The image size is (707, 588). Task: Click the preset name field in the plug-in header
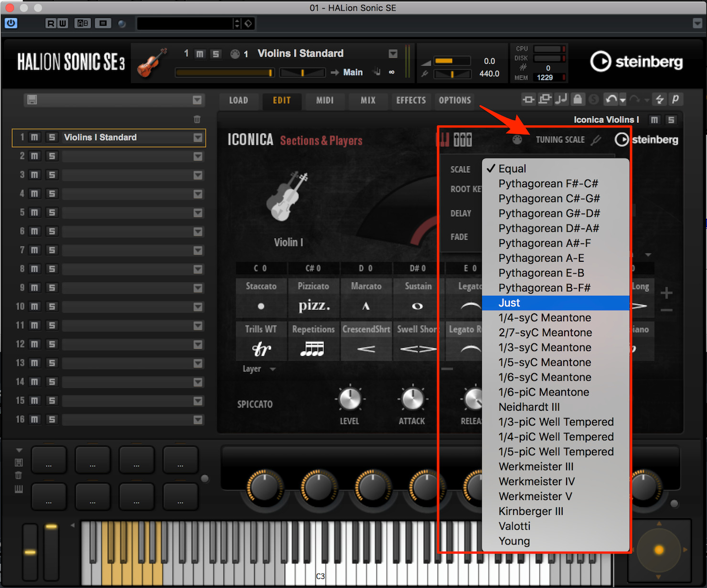(184, 23)
